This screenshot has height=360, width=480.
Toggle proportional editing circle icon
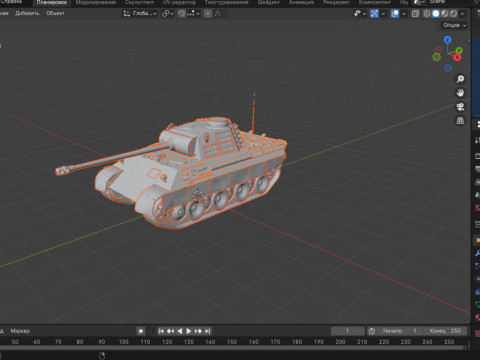[x=208, y=13]
